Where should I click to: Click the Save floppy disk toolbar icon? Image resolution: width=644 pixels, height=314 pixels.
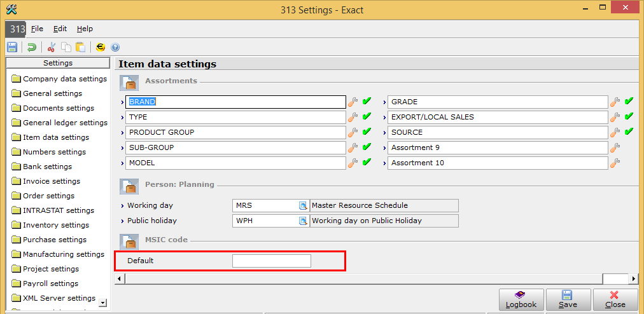11,47
